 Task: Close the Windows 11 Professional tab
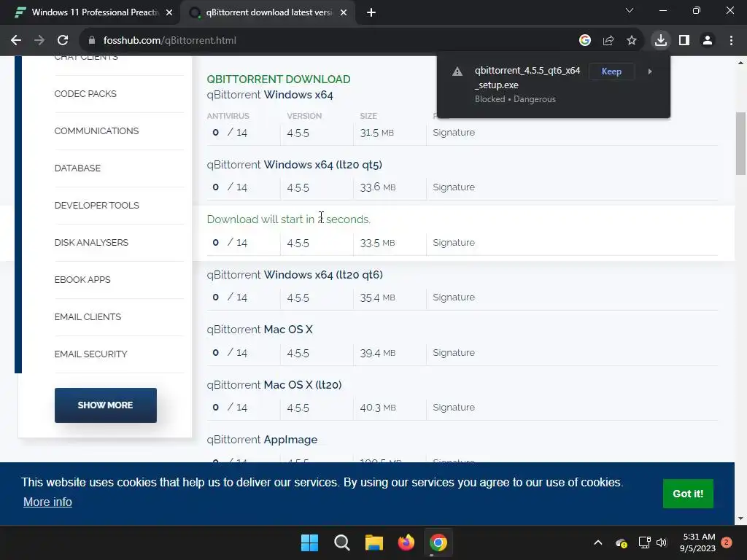tap(169, 13)
